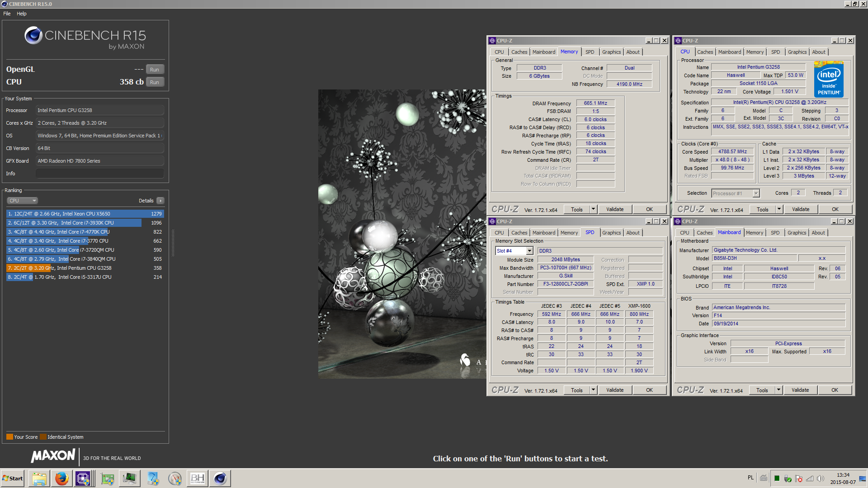Select Graphics tab in CPU-Z CPU window

(797, 52)
